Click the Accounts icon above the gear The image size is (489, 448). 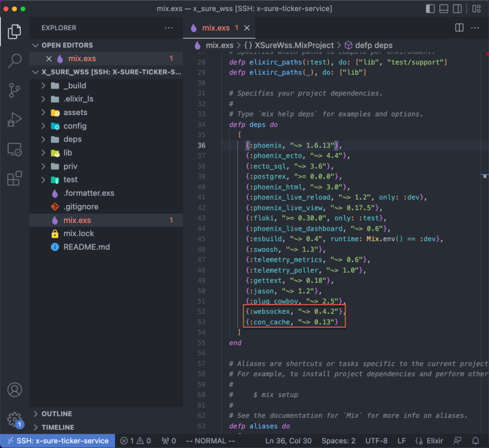pos(14,390)
